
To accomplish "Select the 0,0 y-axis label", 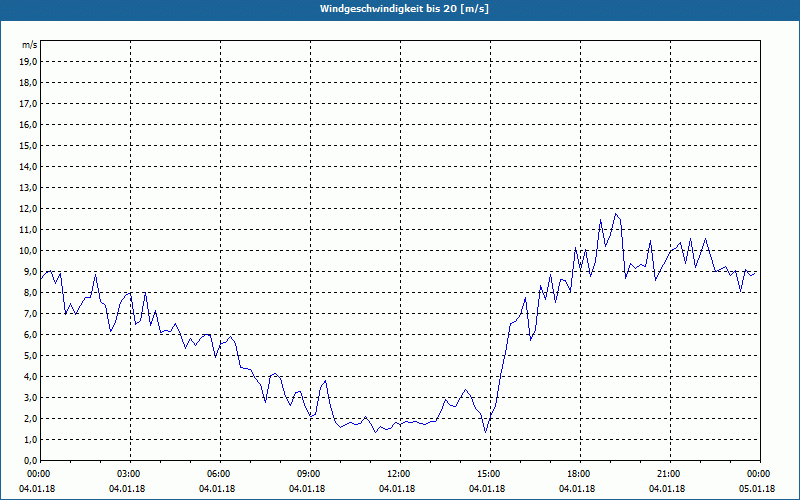I will point(30,460).
